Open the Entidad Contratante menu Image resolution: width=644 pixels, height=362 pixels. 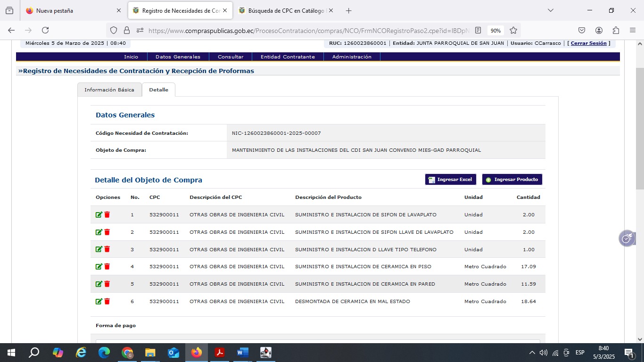coord(288,57)
